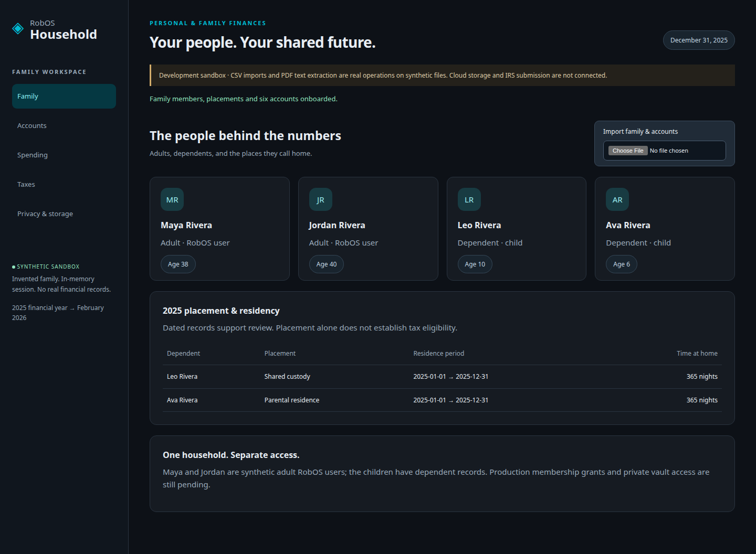Click the One household. Separate access. heading
756x554 pixels.
[x=231, y=455]
